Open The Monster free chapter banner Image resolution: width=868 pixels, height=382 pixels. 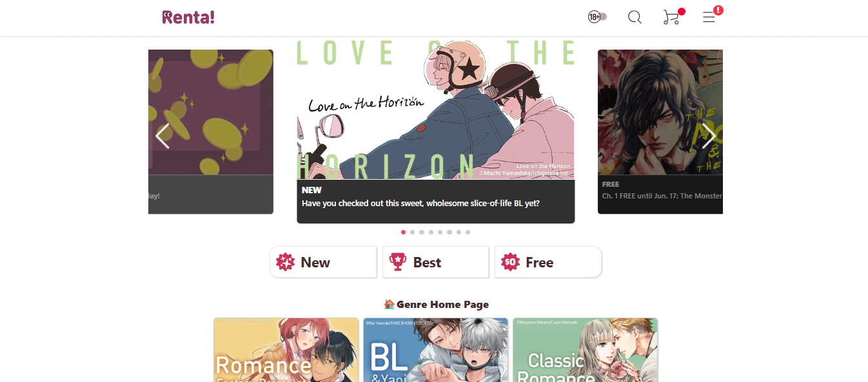(x=660, y=131)
